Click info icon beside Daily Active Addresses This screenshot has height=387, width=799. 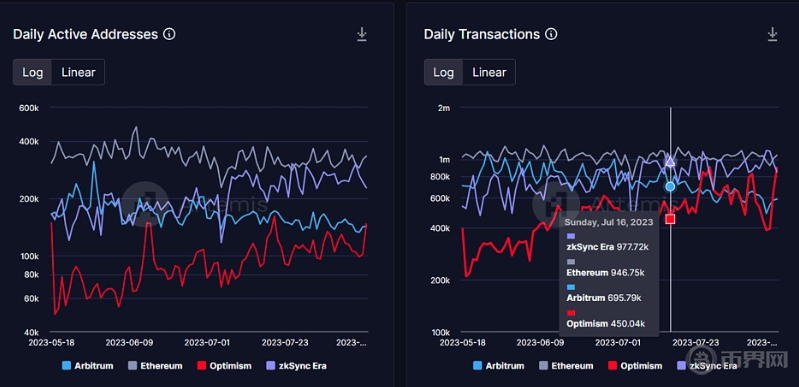(x=169, y=34)
